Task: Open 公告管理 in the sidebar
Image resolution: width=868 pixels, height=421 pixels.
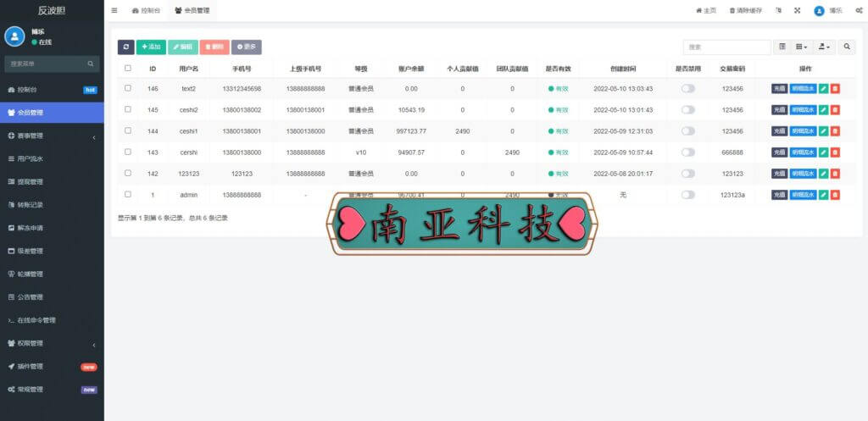Action: (x=52, y=297)
